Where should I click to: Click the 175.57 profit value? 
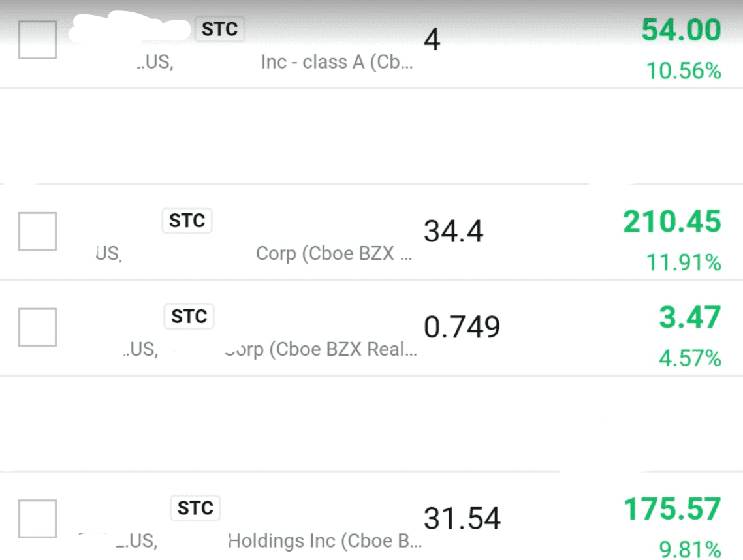click(x=672, y=510)
